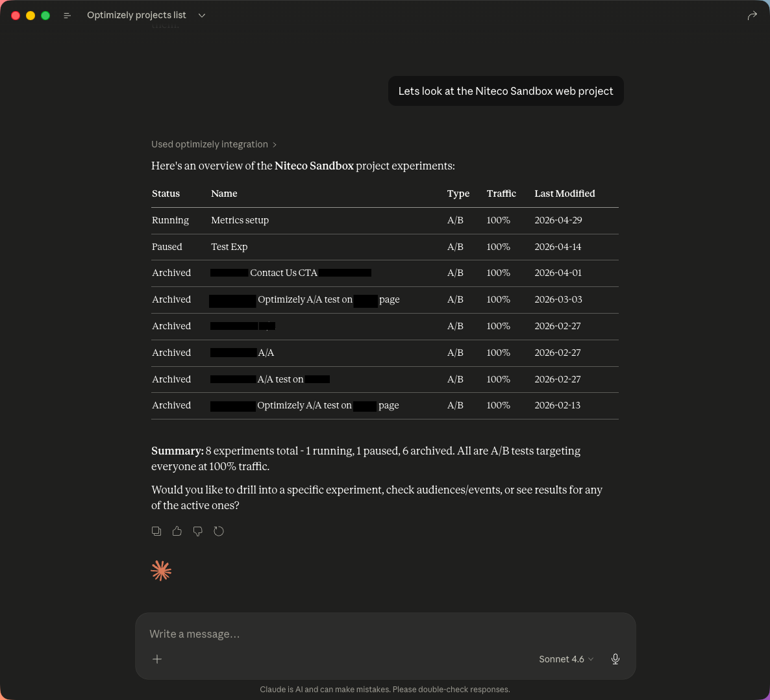Select the user message about Niteco Sandbox
The image size is (770, 700).
506,92
